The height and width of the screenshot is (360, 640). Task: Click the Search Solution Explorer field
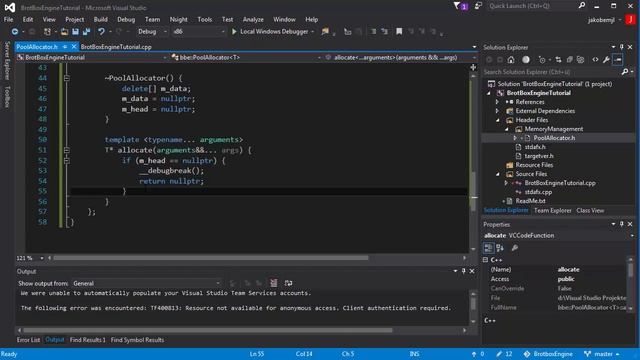click(551, 72)
